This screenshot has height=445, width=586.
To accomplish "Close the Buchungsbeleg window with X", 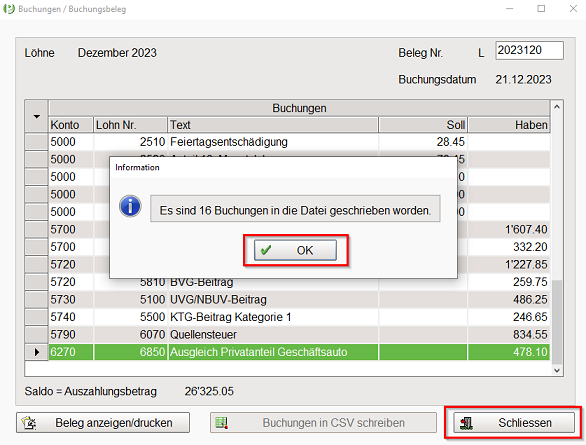I will click(573, 9).
